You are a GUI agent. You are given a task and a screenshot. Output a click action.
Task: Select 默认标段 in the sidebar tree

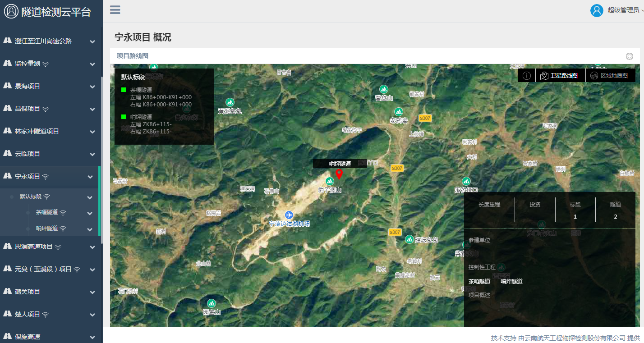point(31,197)
